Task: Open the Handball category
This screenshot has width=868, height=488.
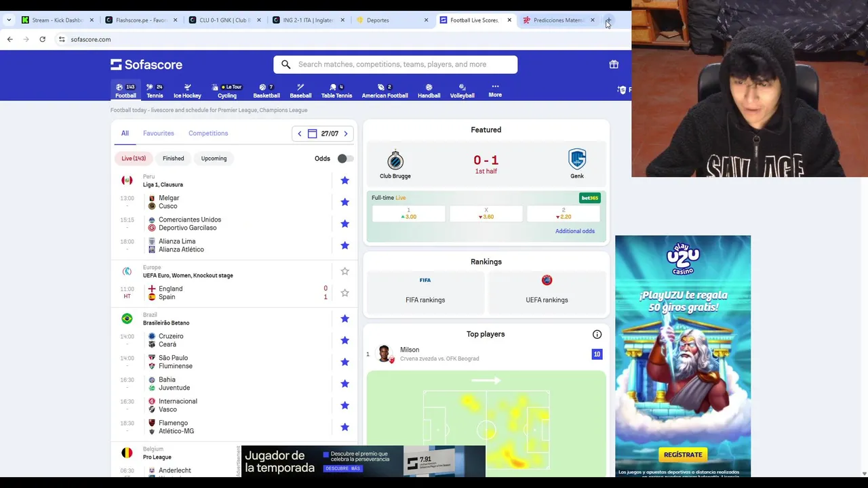Action: 429,91
